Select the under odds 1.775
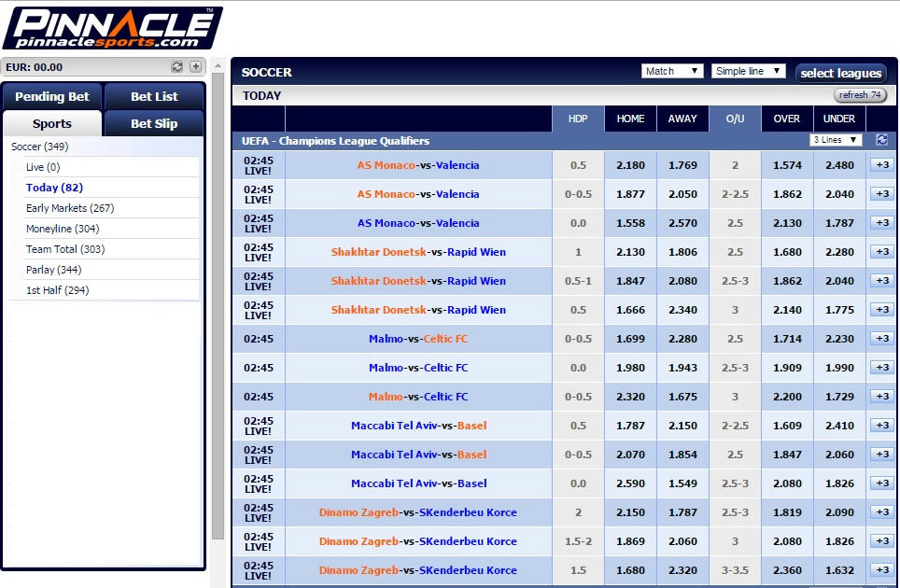Image resolution: width=900 pixels, height=588 pixels. coord(839,310)
